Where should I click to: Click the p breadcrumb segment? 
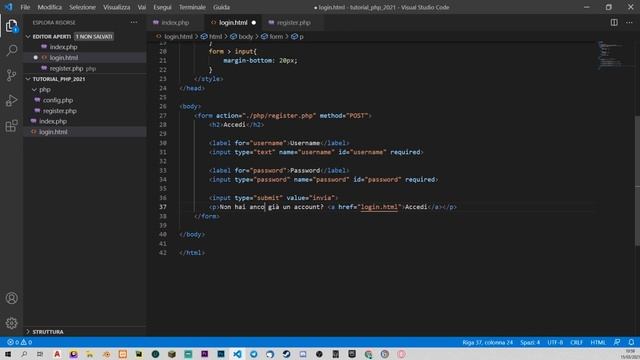pyautogui.click(x=298, y=36)
